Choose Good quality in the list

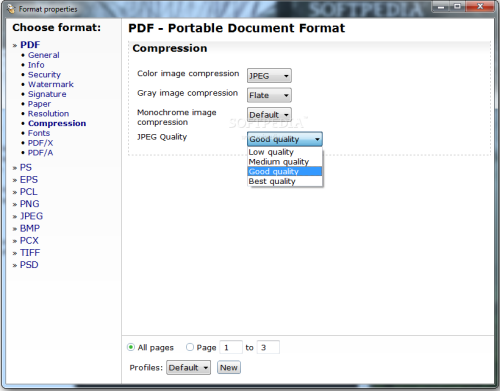[285, 171]
